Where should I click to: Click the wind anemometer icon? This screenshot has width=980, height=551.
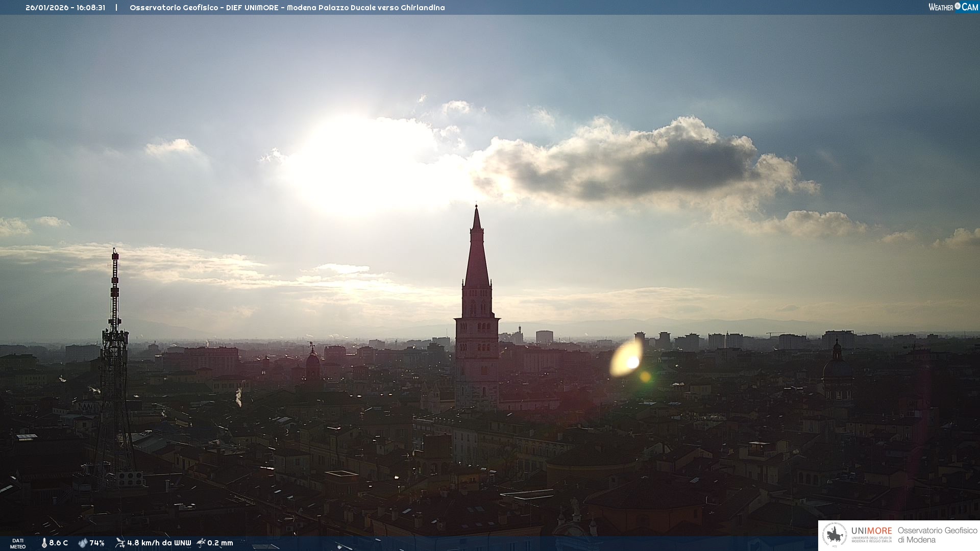pyautogui.click(x=120, y=543)
